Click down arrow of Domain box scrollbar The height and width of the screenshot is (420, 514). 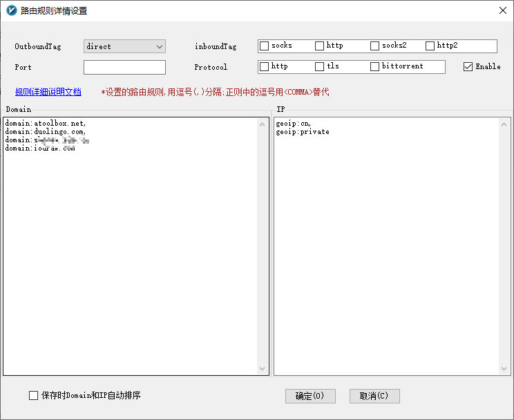click(262, 368)
